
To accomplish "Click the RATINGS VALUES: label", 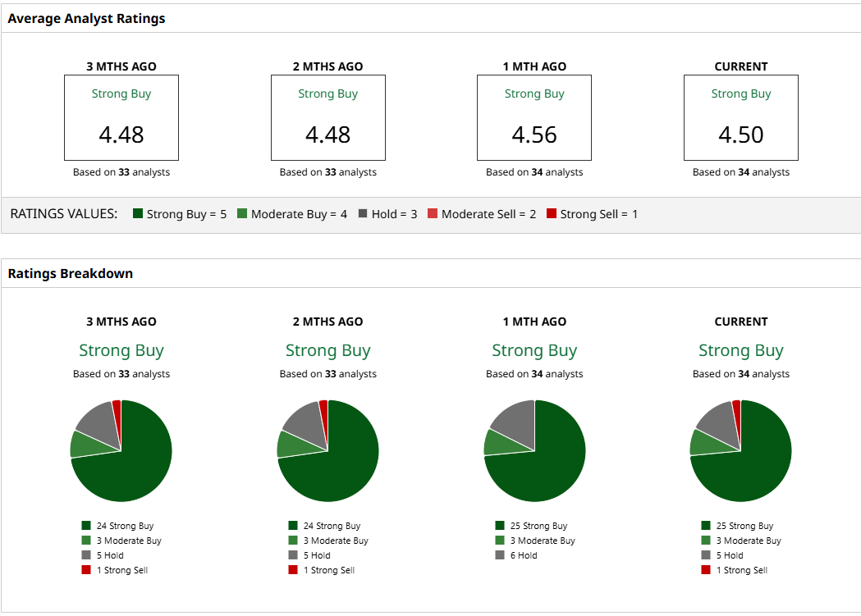I will pyautogui.click(x=64, y=213).
